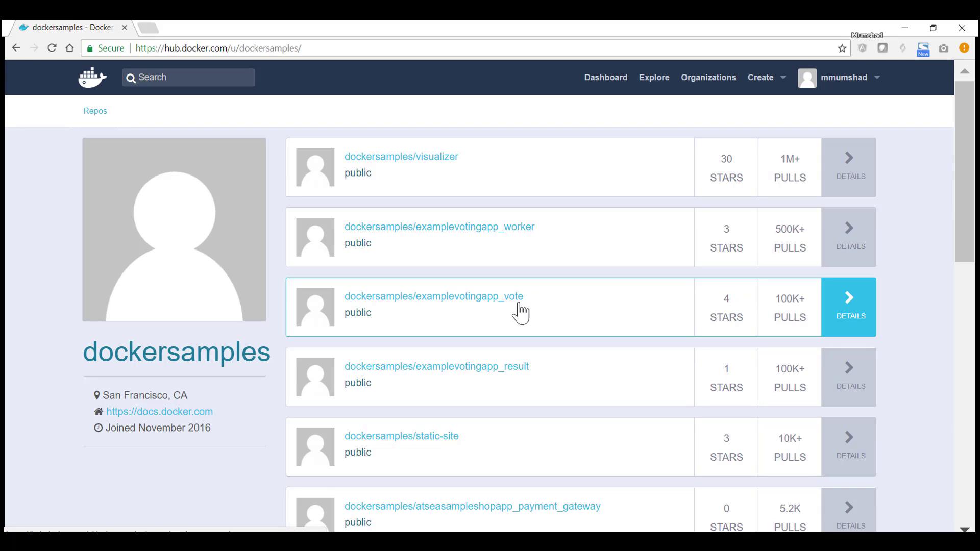980x551 pixels.
Task: Reload the page with refresh icon
Action: pos(52,48)
